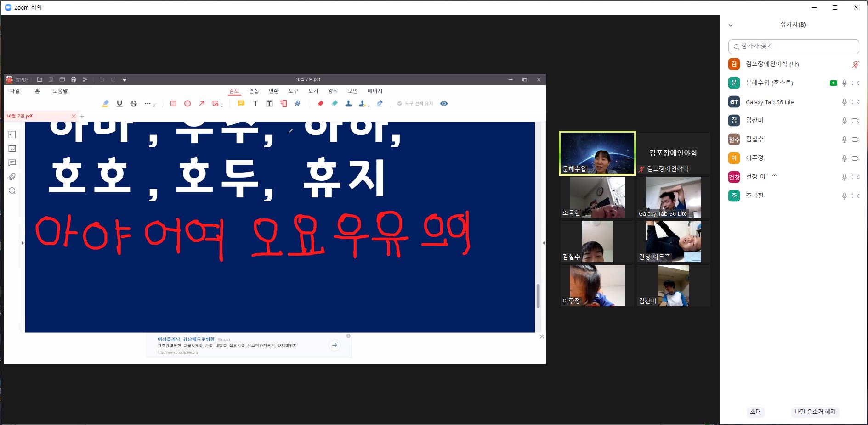Viewport: 868px width, 425px height.
Task: Select the red pencil drawing tool
Action: 321,104
